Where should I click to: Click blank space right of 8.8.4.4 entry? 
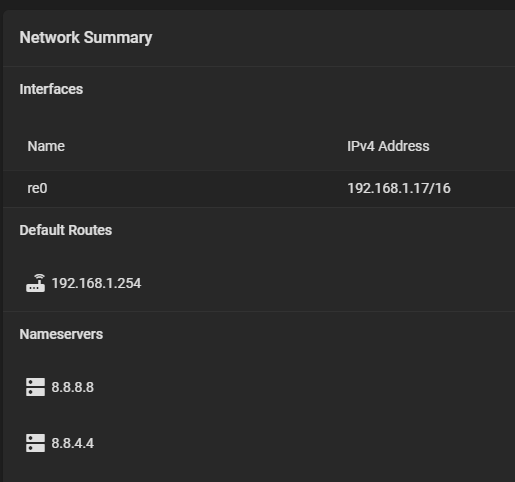(303, 443)
